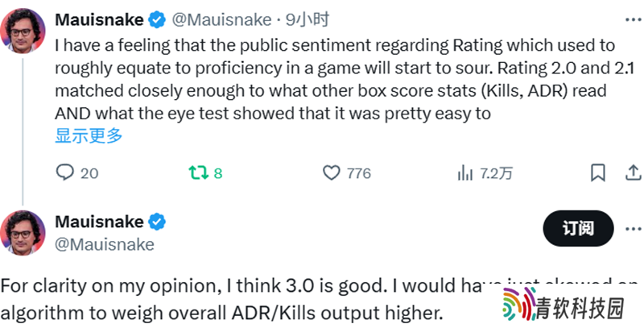Viewport: 644px width, 324px height.
Task: Like the tweet with heart icon
Action: 331,172
